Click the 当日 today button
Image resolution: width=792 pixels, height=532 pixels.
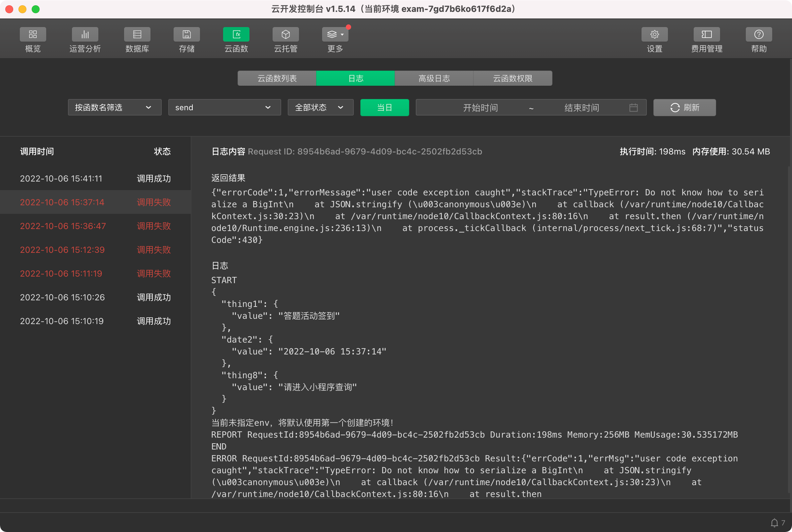tap(384, 108)
